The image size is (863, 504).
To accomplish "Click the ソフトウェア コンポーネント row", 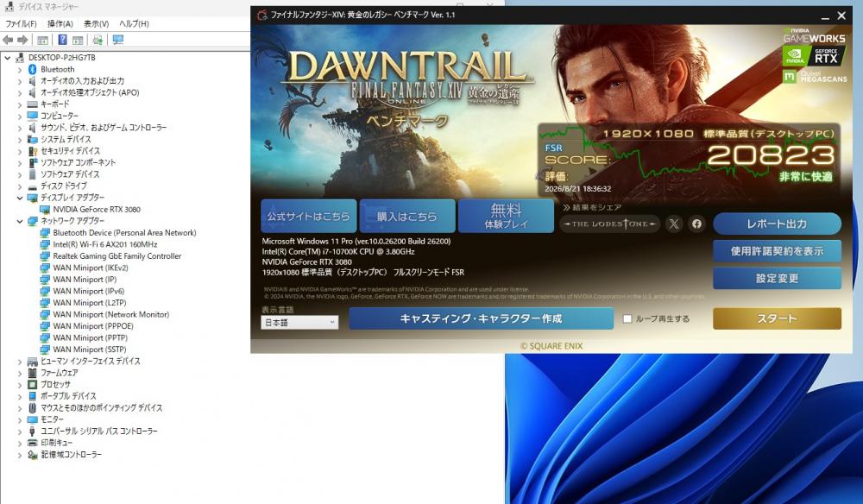I will [x=72, y=162].
